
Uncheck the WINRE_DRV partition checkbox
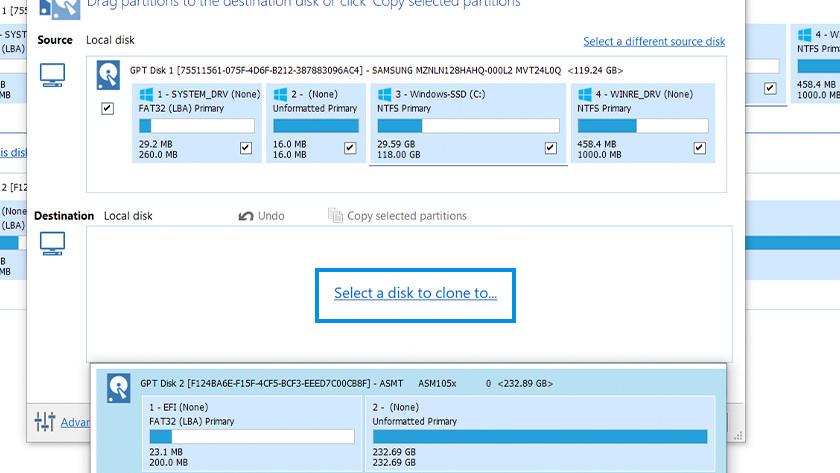(x=699, y=148)
